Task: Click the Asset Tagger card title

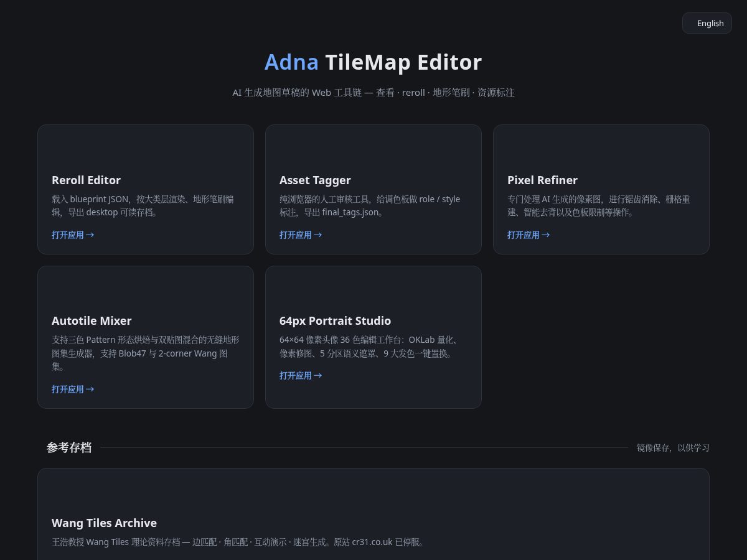Action: (315, 180)
